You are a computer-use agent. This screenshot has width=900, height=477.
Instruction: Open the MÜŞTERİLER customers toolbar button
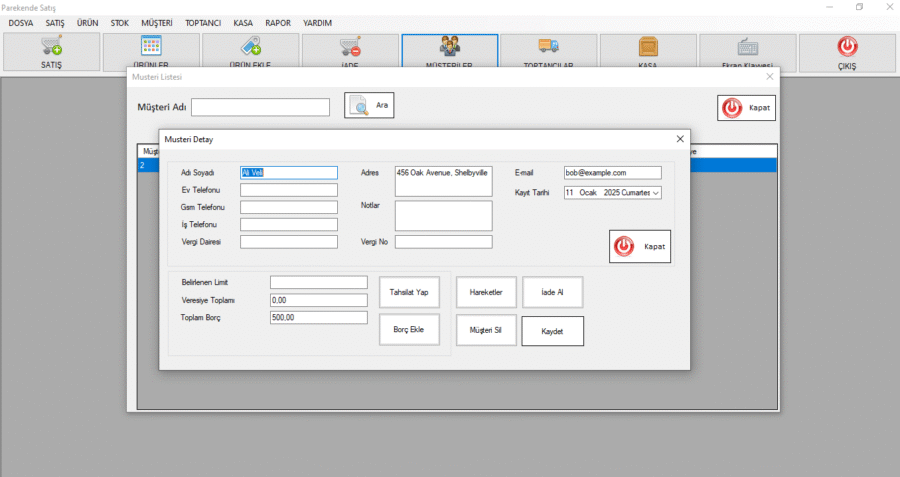(x=449, y=51)
